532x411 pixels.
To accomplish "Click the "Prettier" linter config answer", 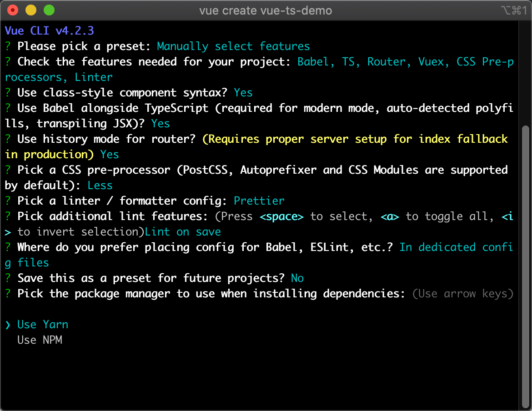I will click(259, 201).
